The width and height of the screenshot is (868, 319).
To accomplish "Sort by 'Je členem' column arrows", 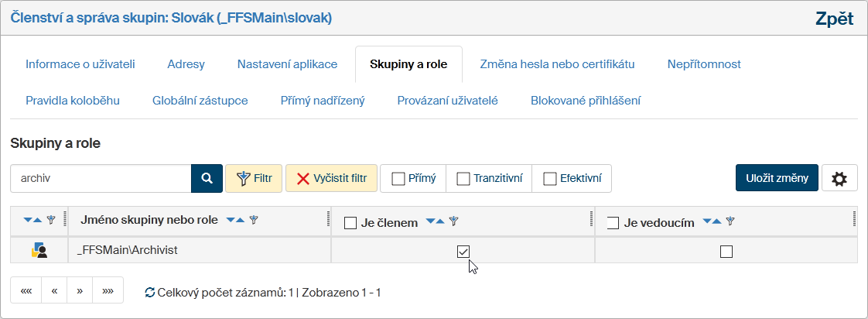I will 436,222.
